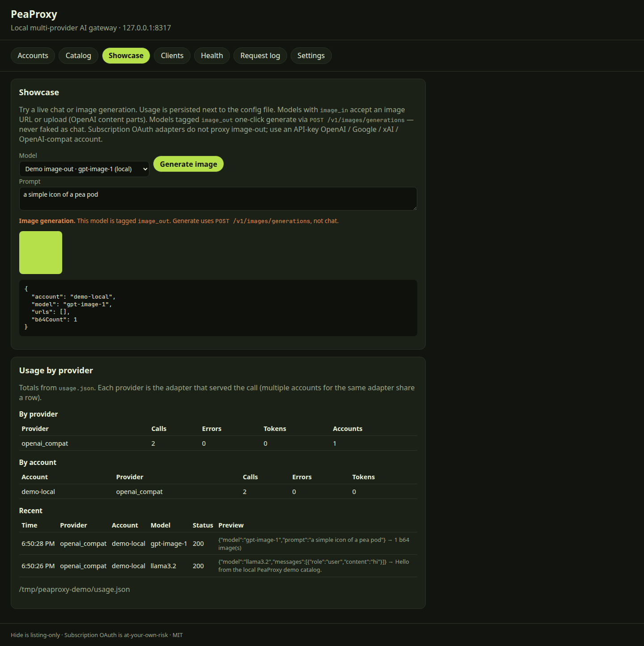Click the pea pod prompt preview text
This screenshot has height=646, width=644.
[314, 544]
